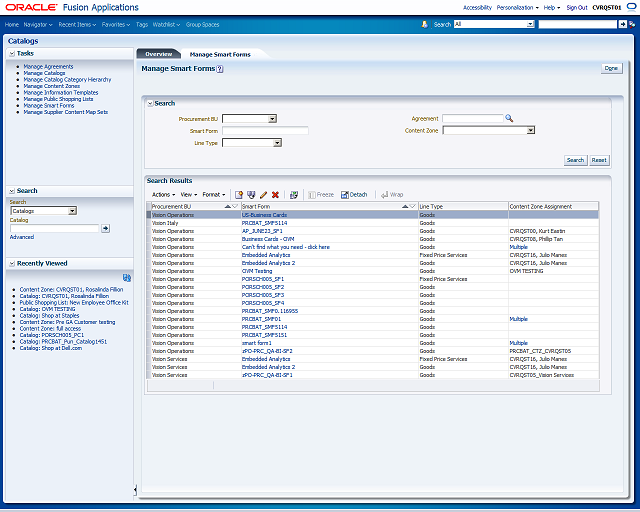This screenshot has width=640, height=512.
Task: Open the smart form1 link
Action: [x=256, y=343]
